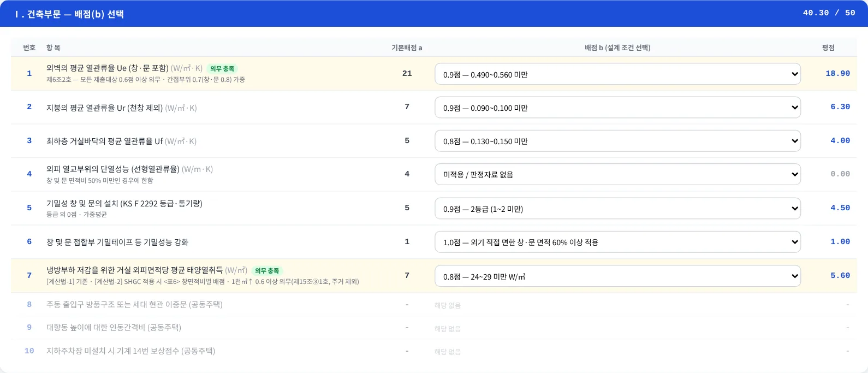This screenshot has height=373, width=868.
Task: Click the score value 18.90
Action: click(x=837, y=73)
